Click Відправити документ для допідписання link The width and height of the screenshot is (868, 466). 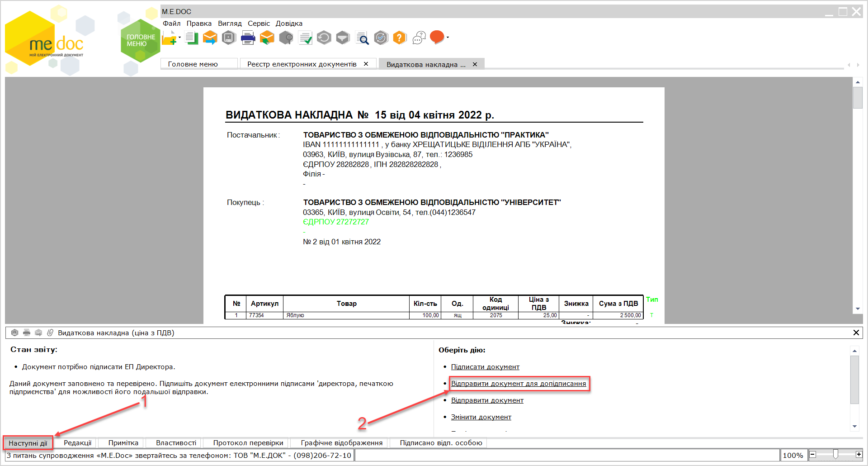519,384
